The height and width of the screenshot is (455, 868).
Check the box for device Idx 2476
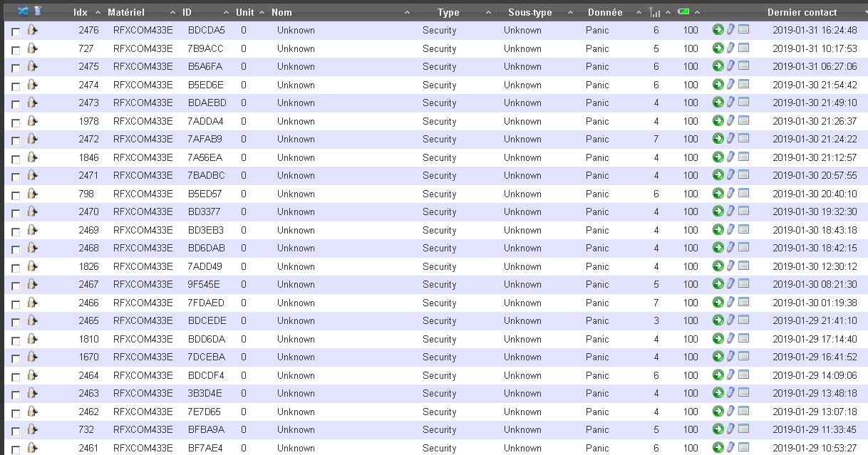[16, 32]
